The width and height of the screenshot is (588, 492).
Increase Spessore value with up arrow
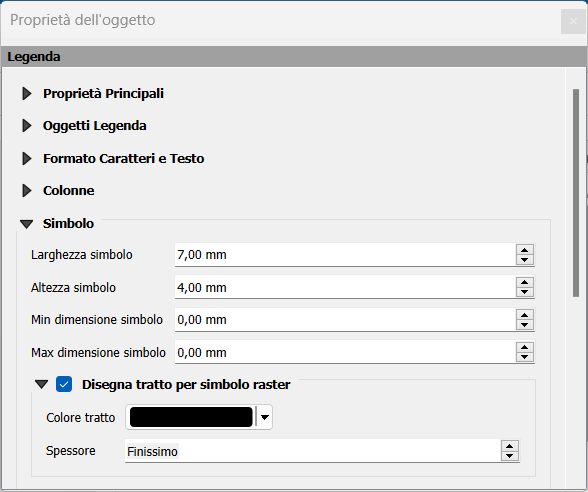[x=509, y=446]
